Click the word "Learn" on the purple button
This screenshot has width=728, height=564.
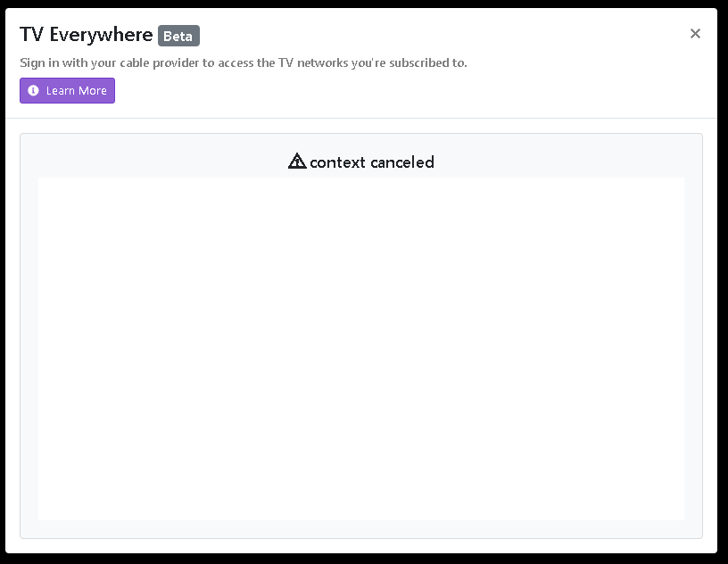pos(61,91)
